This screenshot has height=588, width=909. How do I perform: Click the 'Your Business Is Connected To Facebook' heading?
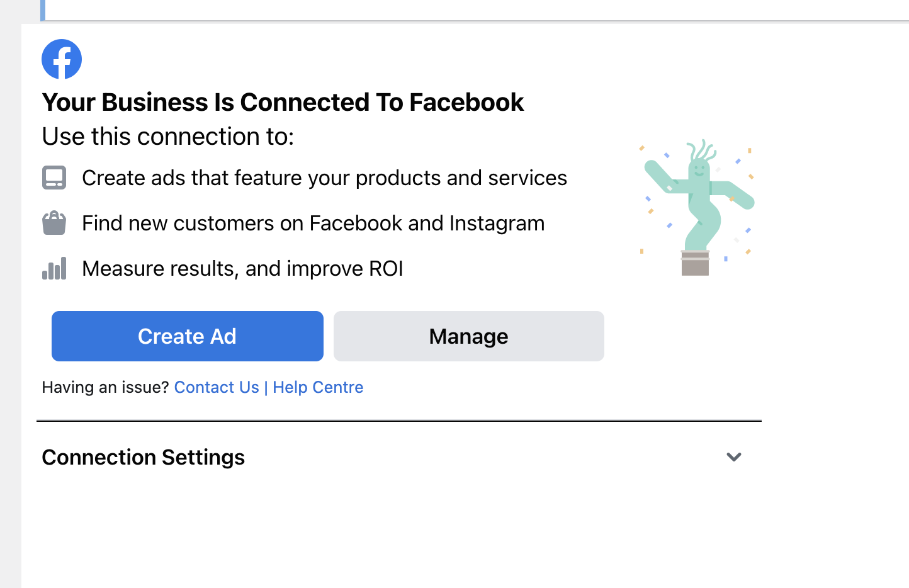283,102
